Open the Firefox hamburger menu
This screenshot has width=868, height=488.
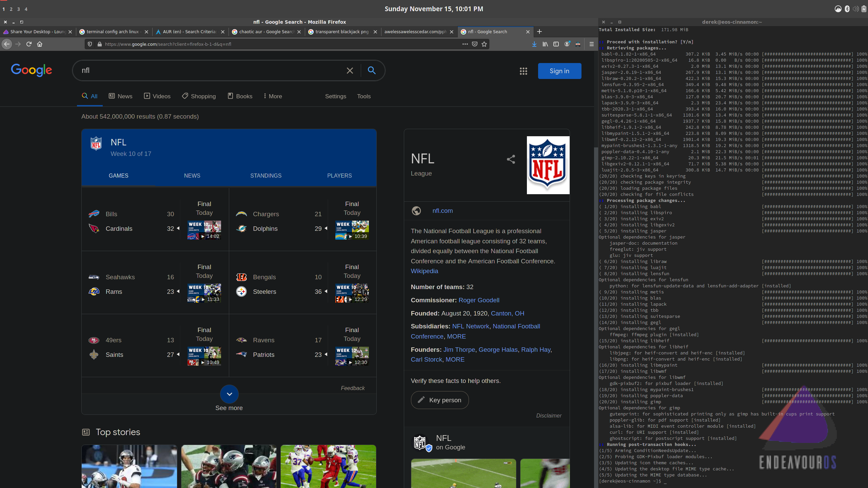[591, 44]
